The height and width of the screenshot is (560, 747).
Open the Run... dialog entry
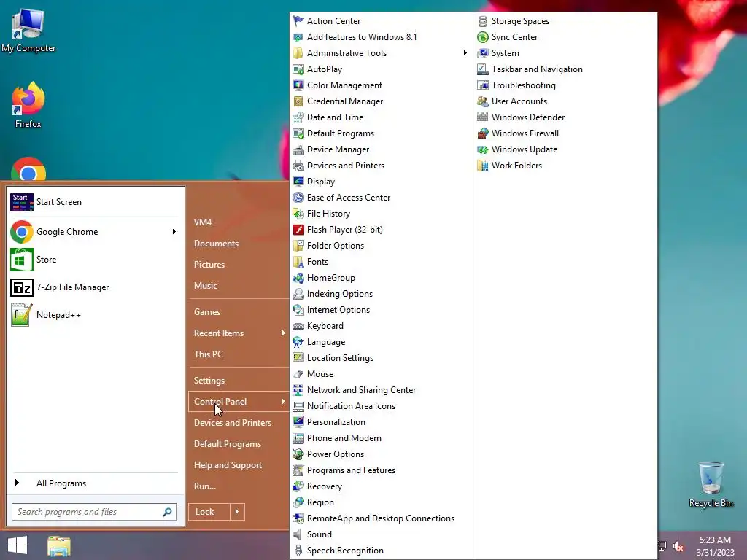pos(205,486)
